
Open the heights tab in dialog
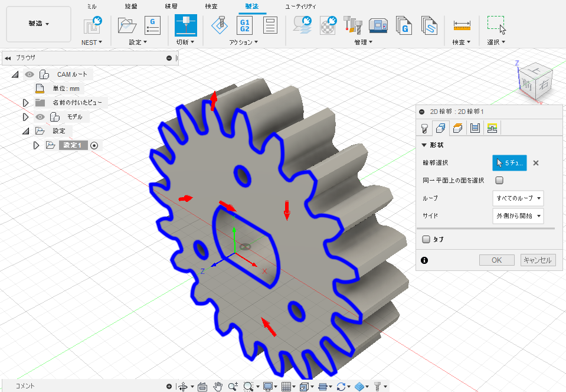[x=458, y=128]
